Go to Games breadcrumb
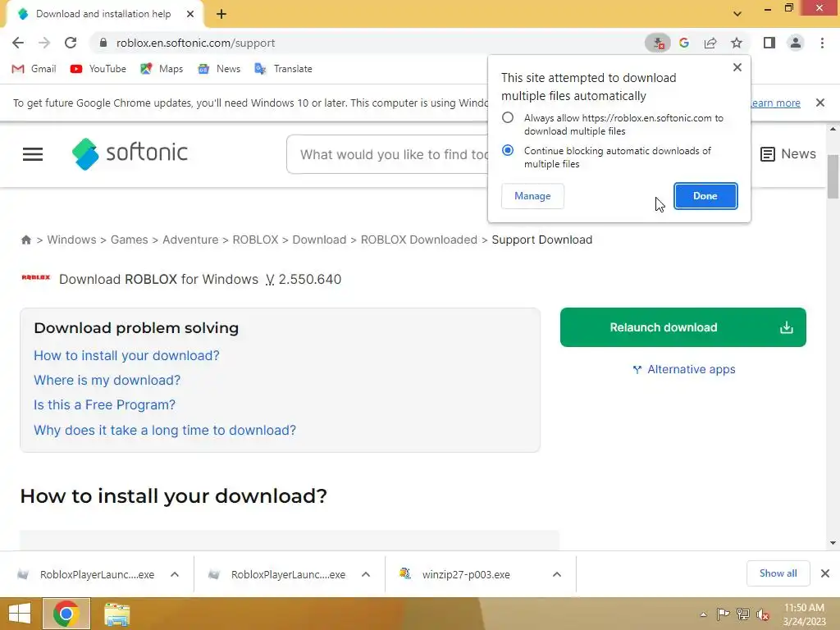This screenshot has height=630, width=840. pos(129,240)
